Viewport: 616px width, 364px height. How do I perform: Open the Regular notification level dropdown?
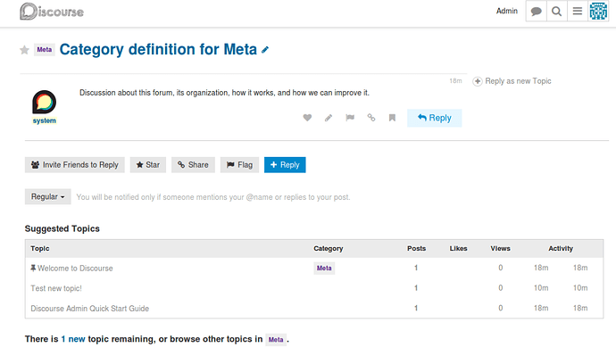tap(48, 197)
